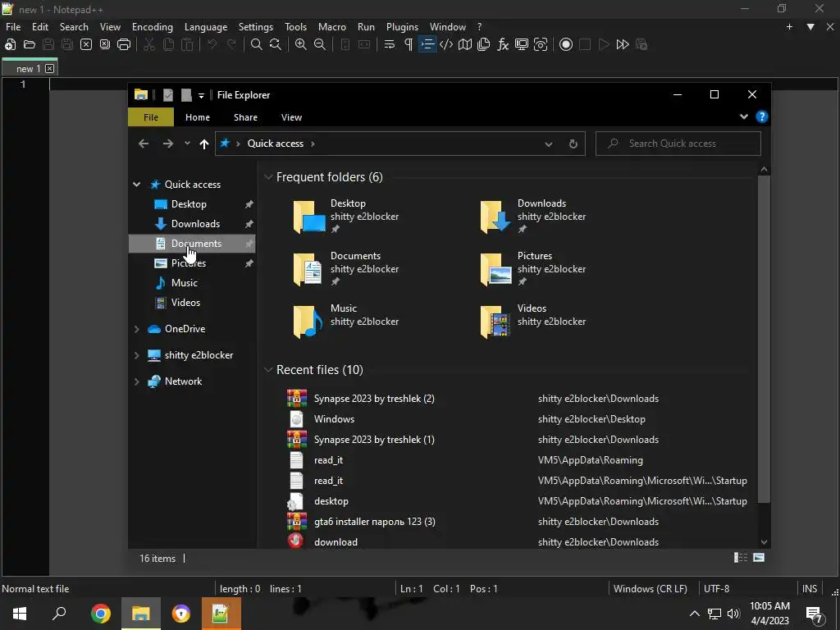Click the Zoom In icon in Notepad++ toolbar
The height and width of the screenshot is (630, 840).
coord(301,44)
